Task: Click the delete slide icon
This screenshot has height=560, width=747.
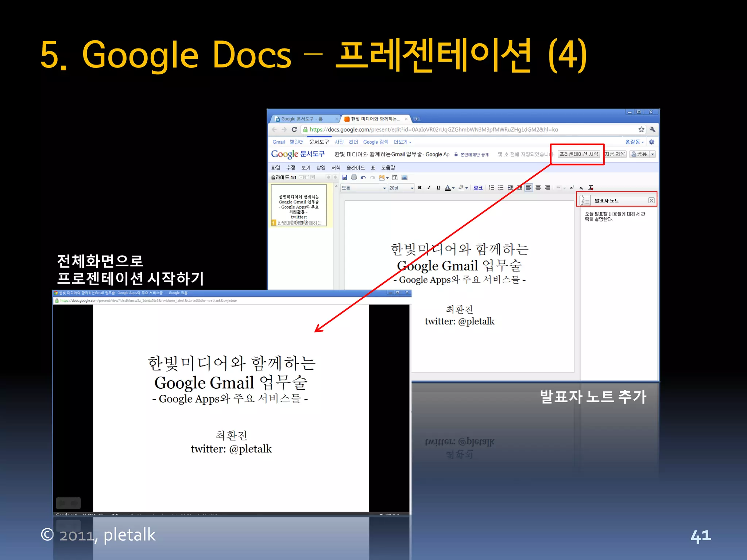Action: tap(313, 178)
